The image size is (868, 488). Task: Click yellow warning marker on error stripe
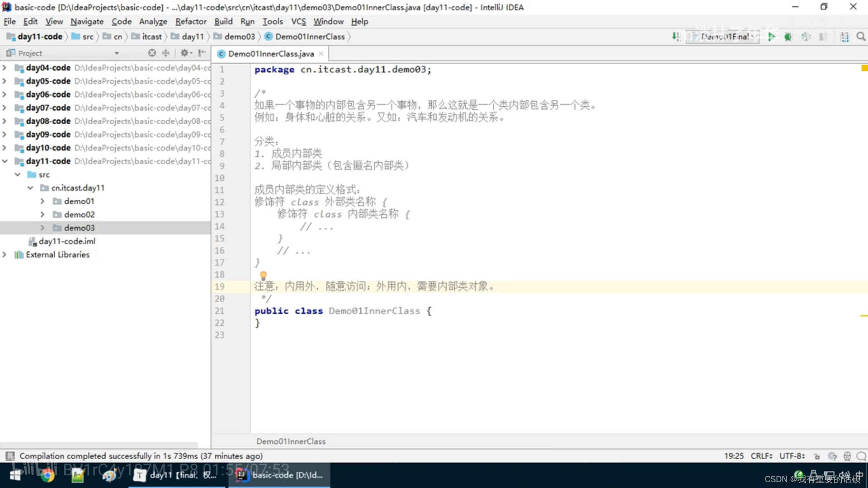pyautogui.click(x=864, y=315)
